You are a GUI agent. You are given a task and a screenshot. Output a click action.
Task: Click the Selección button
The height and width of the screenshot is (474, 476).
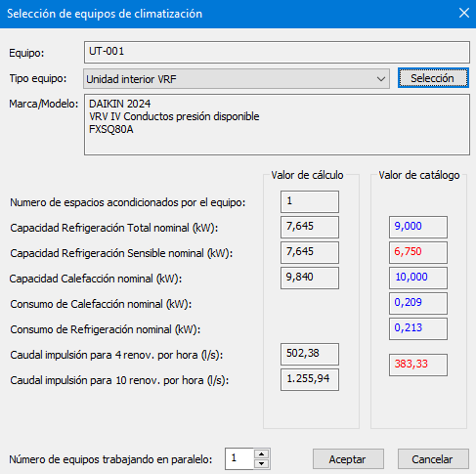click(x=433, y=78)
